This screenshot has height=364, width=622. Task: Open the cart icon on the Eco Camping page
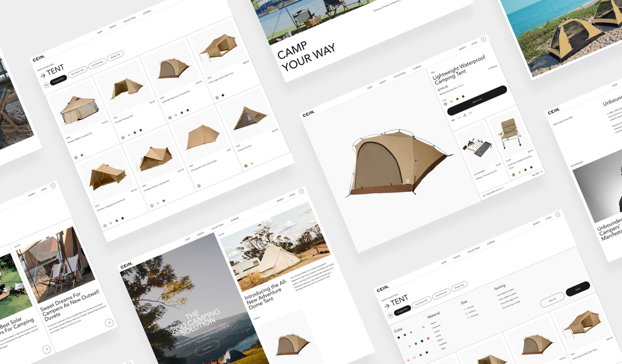pyautogui.click(x=301, y=191)
